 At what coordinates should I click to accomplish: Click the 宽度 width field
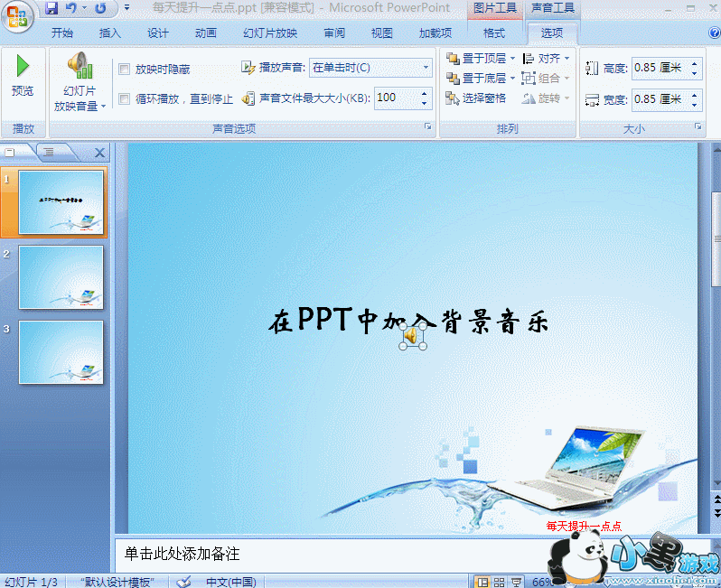660,99
